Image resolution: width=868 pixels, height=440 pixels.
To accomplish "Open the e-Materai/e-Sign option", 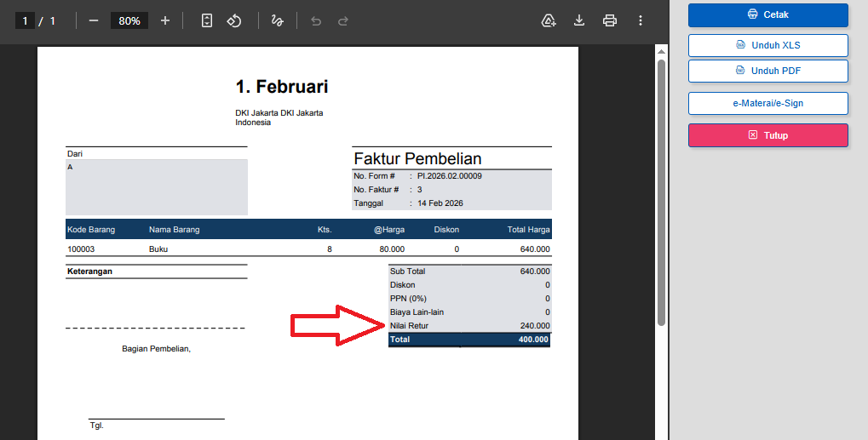I will click(x=767, y=103).
